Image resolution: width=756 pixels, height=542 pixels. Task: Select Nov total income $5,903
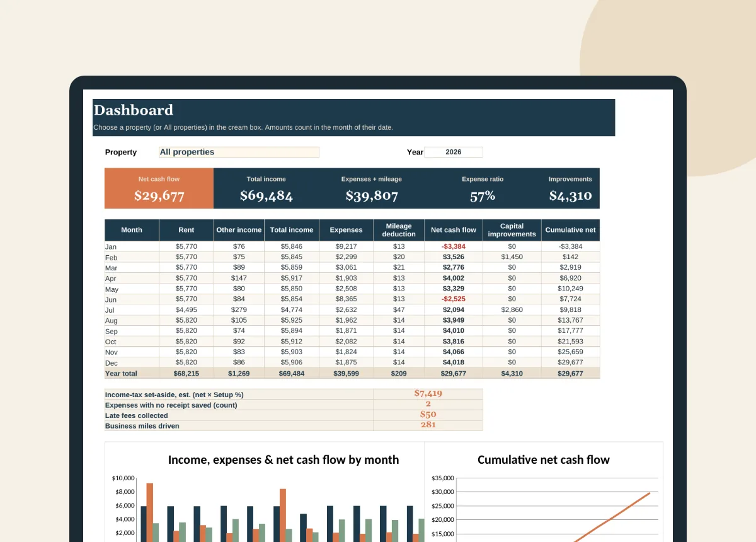(x=292, y=352)
